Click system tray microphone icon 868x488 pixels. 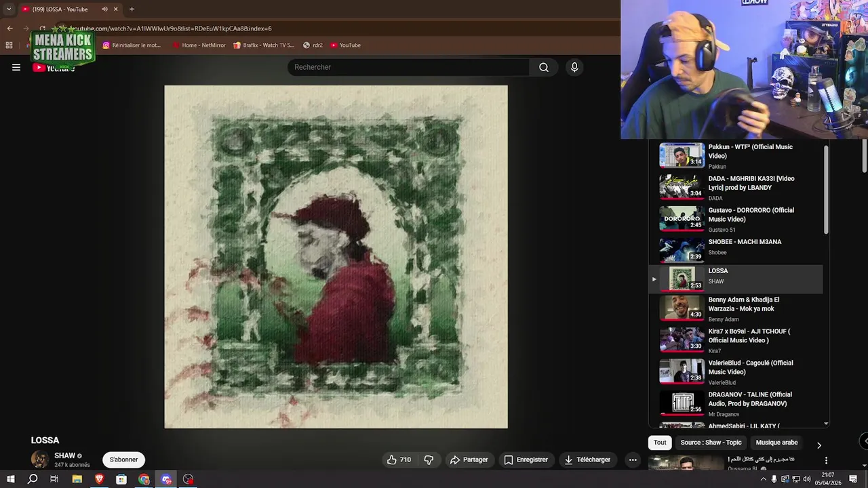(774, 479)
